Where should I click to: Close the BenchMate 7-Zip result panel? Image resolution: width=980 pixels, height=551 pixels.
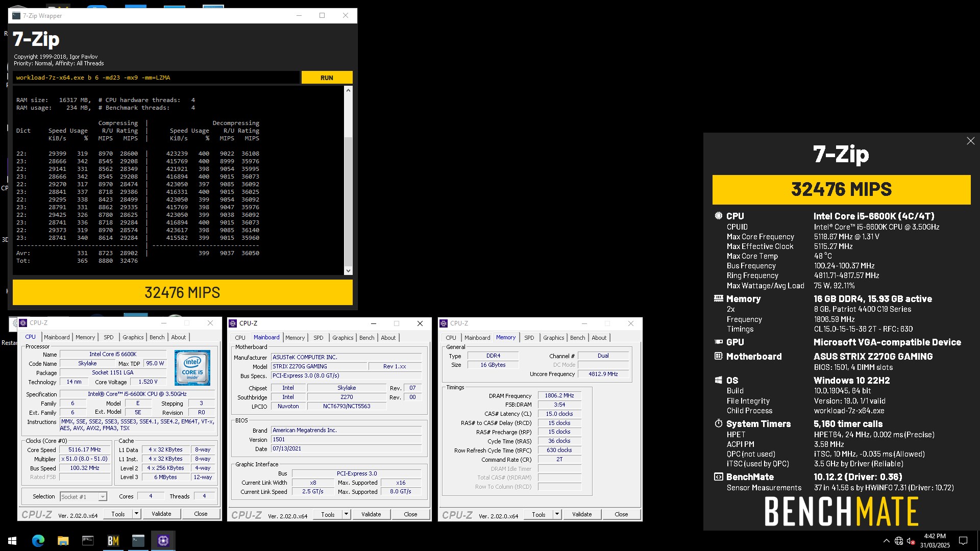970,141
